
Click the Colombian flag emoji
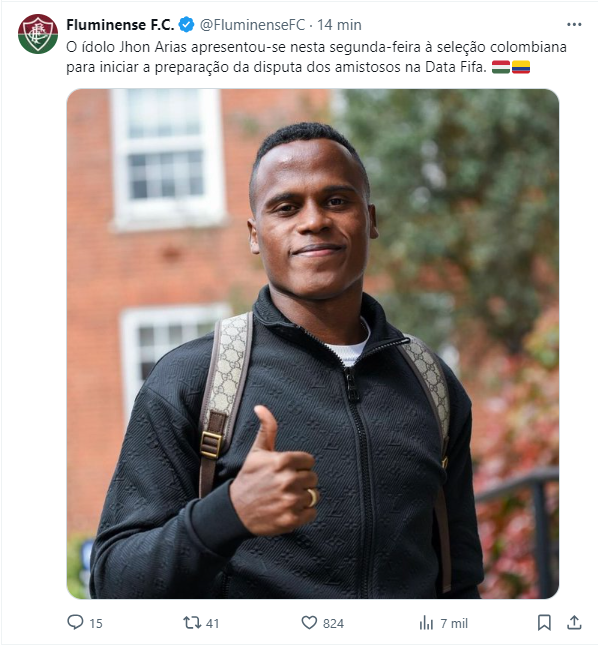(x=521, y=67)
